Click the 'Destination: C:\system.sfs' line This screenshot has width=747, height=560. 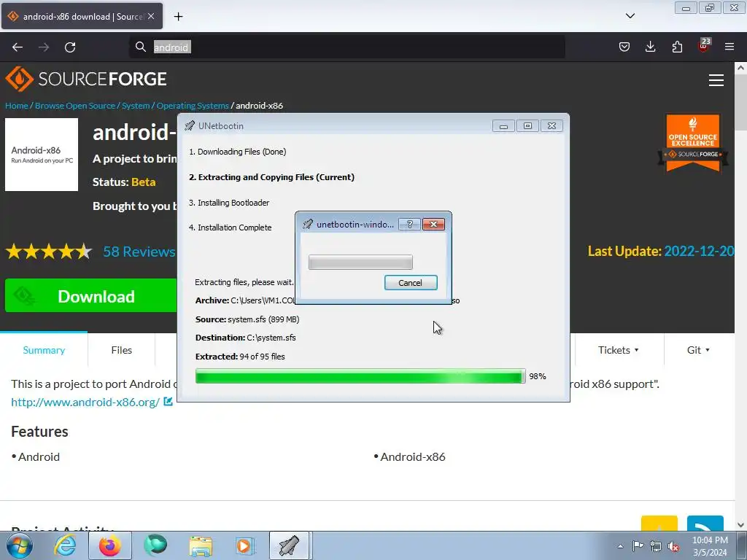(245, 338)
